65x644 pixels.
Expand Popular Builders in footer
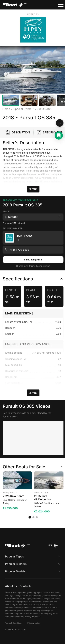coord(33,564)
